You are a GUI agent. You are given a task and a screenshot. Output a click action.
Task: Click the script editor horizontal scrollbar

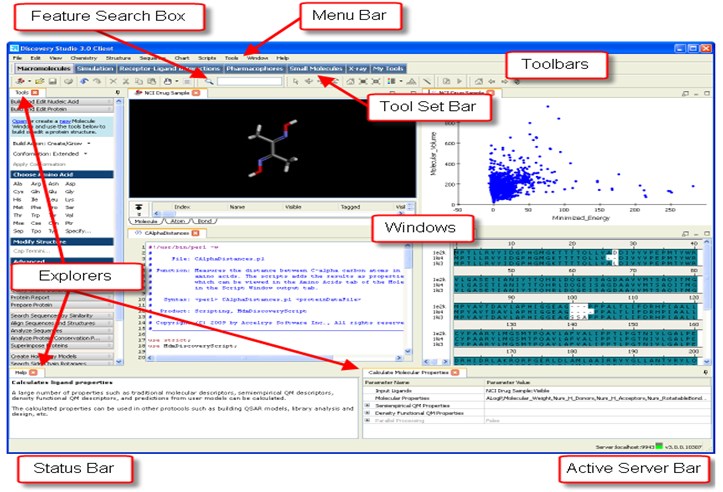pyautogui.click(x=275, y=358)
